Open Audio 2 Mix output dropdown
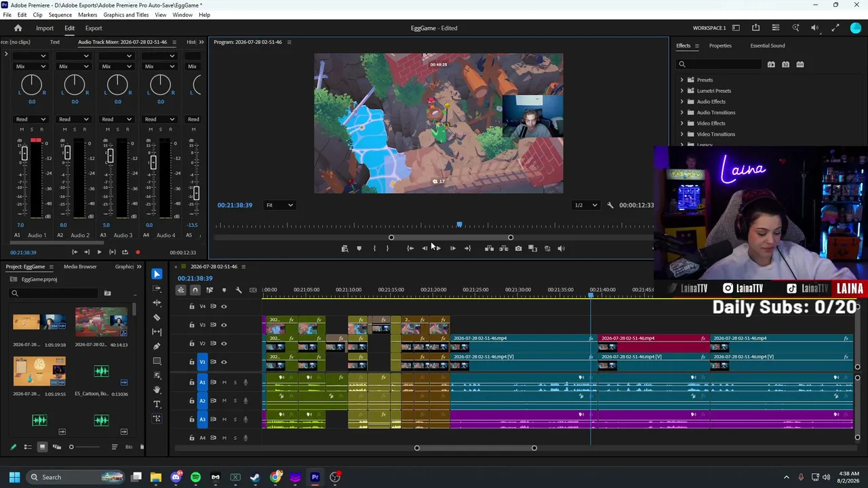This screenshot has height=488, width=868. coord(73,66)
